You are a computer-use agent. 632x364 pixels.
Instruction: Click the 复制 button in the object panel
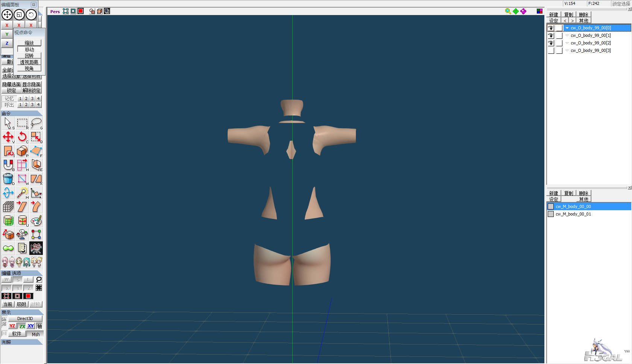(x=568, y=15)
